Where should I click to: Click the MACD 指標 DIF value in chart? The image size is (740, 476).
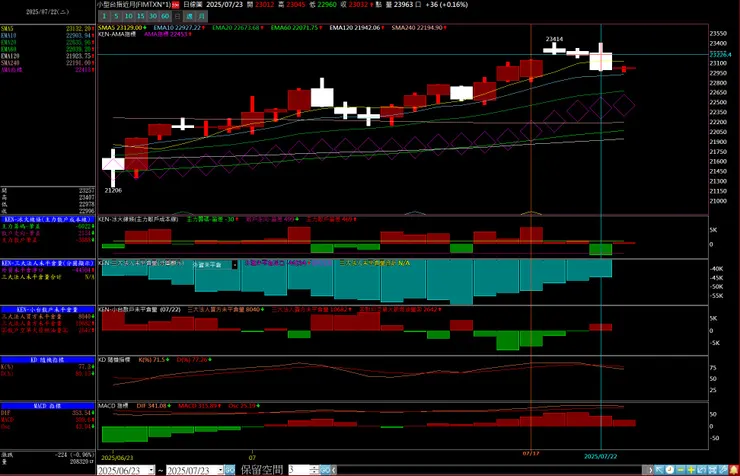pyautogui.click(x=151, y=406)
